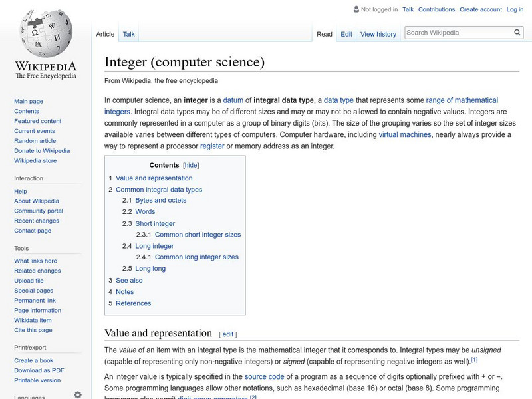Click Permanent link

pyautogui.click(x=35, y=300)
